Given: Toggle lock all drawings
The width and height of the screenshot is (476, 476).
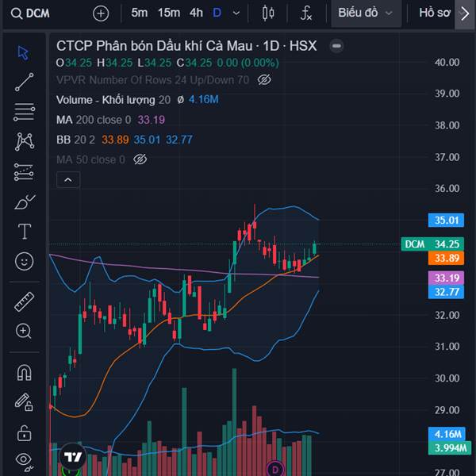Looking at the screenshot, I should pos(25,433).
